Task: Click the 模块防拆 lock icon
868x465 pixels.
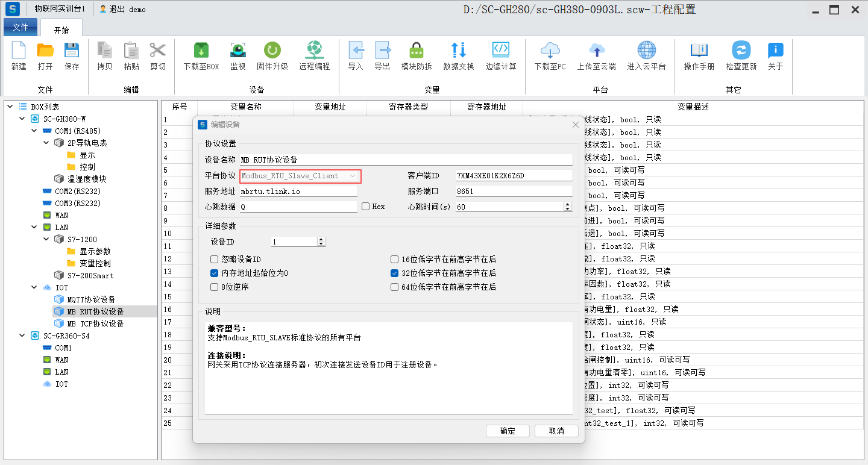Action: pos(416,56)
